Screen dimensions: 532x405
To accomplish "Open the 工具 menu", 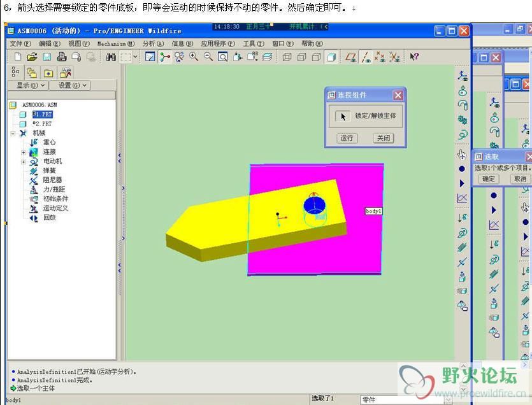I will pos(254,43).
